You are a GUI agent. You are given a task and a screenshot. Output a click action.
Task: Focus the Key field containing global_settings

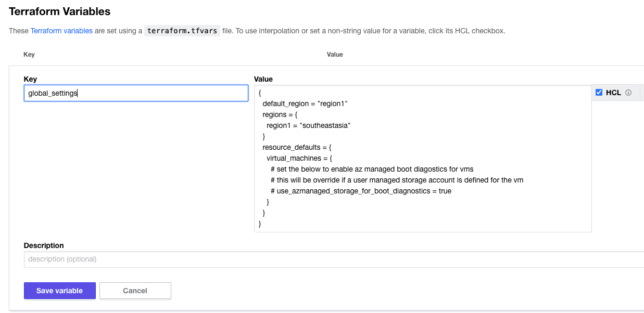[x=136, y=93]
